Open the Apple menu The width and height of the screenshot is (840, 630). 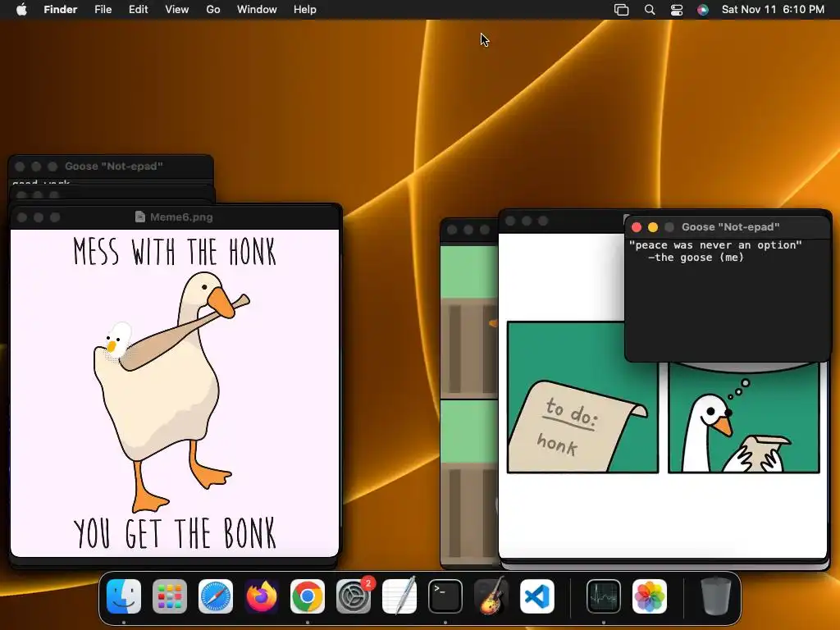coord(21,10)
